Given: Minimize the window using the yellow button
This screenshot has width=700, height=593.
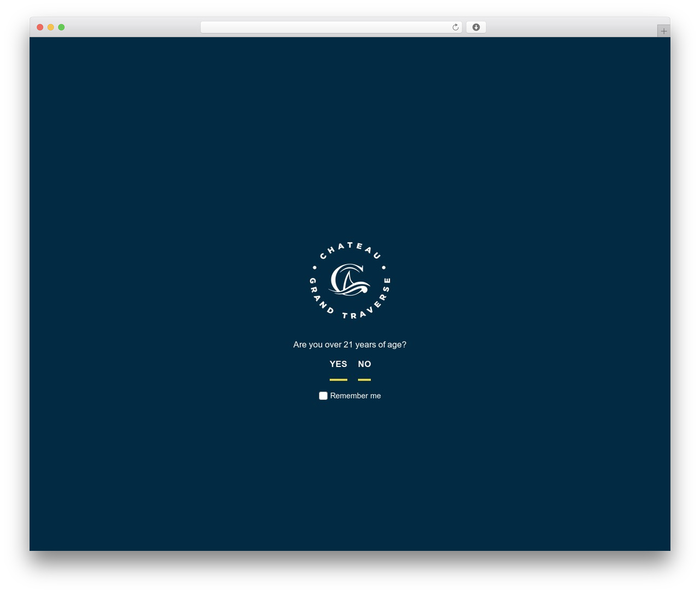Looking at the screenshot, I should [51, 27].
